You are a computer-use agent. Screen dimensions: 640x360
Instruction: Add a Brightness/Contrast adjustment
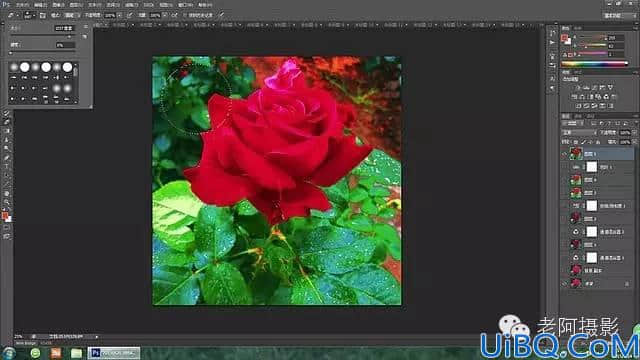[x=578, y=87]
